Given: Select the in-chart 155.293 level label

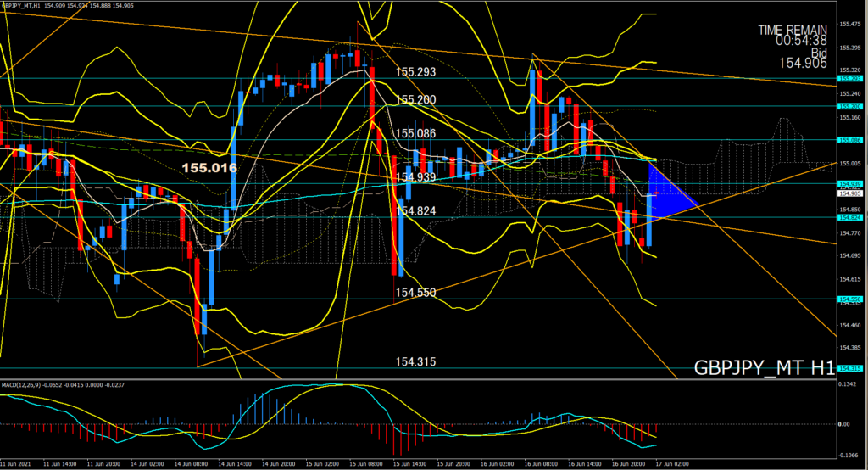Looking at the screenshot, I should [415, 72].
